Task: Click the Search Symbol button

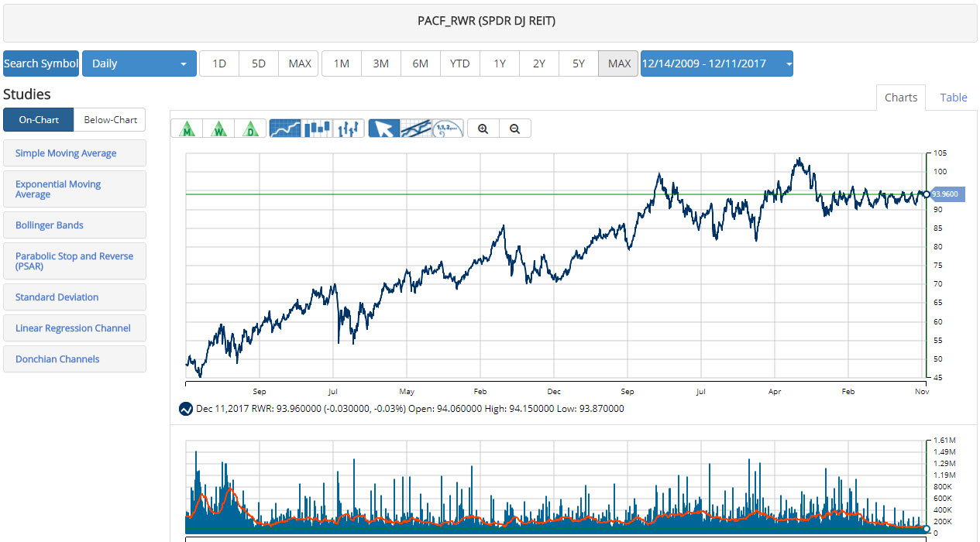Action: [41, 63]
